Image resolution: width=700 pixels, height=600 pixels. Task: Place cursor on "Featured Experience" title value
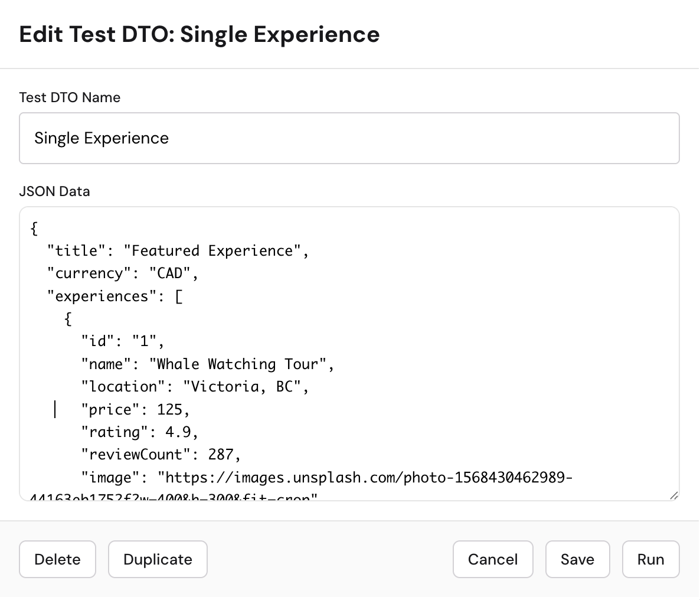tap(215, 251)
